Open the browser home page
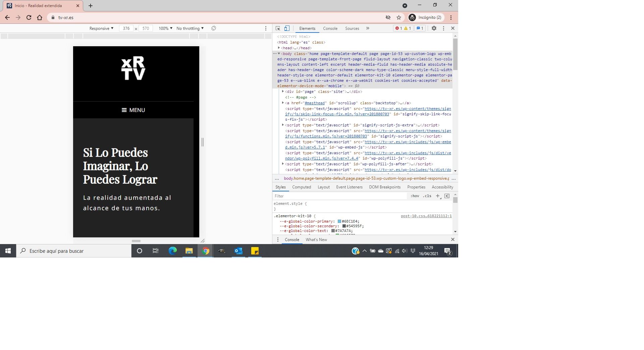The width and height of the screenshot is (644, 350). coord(40,17)
